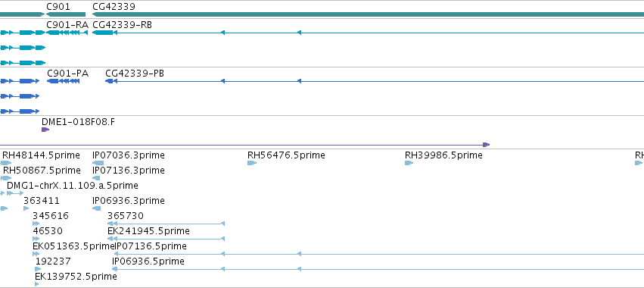
Task: Click the 363411 feature arrow
Action: [26, 208]
